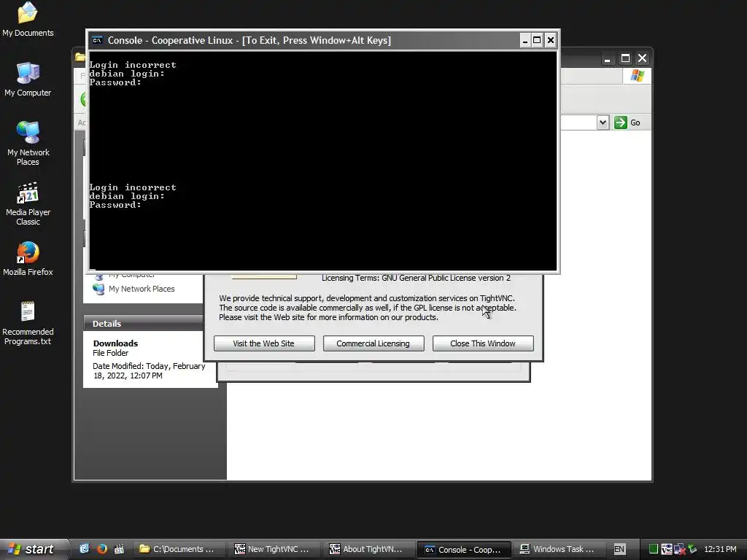Launch Mozilla Firefox desktop shortcut
The image size is (747, 560).
28,259
